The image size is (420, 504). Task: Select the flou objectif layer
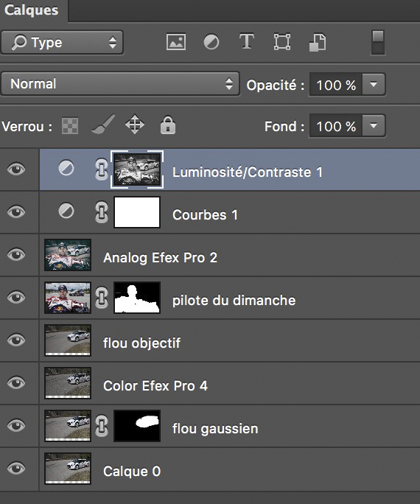[x=230, y=340]
